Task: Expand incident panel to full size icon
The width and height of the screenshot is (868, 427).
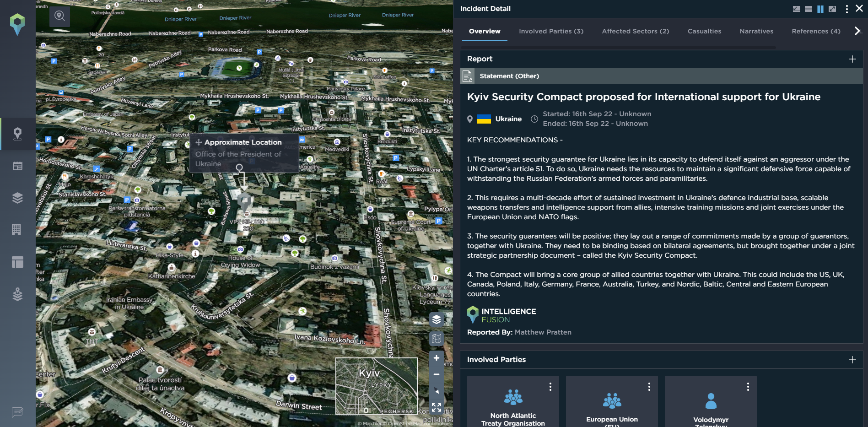Action: [832, 9]
